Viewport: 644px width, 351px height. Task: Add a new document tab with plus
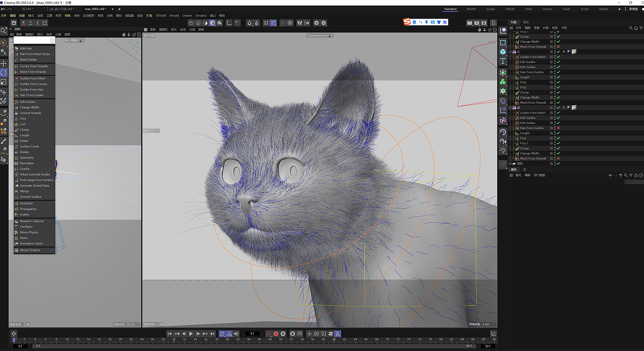tap(119, 9)
